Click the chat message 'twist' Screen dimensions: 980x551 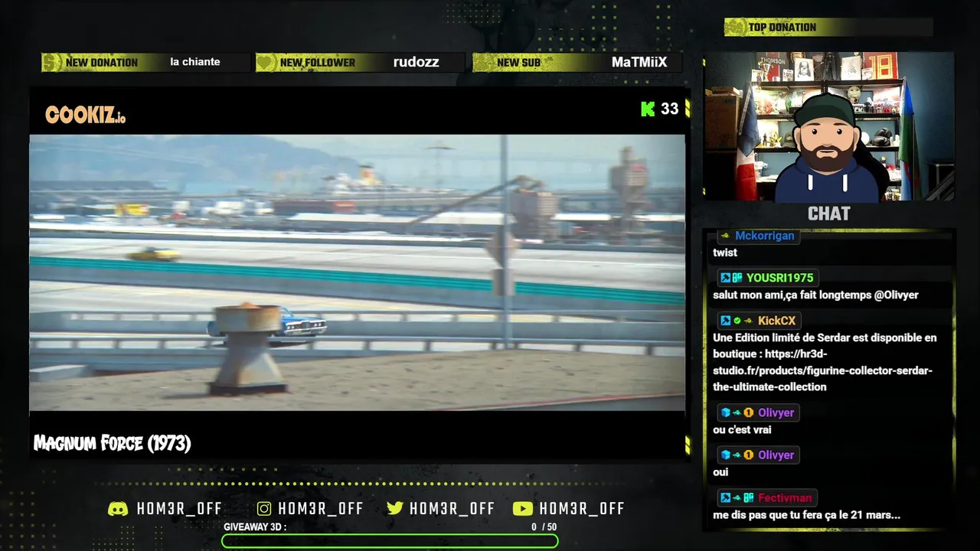pyautogui.click(x=725, y=253)
